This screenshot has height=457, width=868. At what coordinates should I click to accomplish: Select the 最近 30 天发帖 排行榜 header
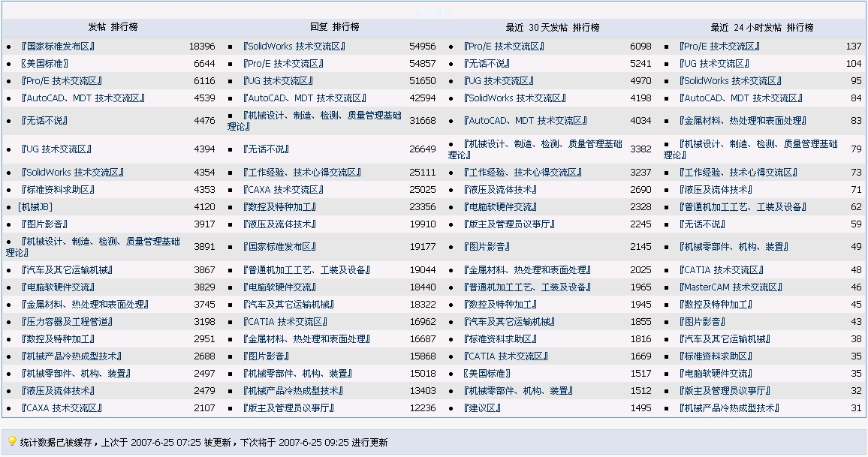click(553, 27)
